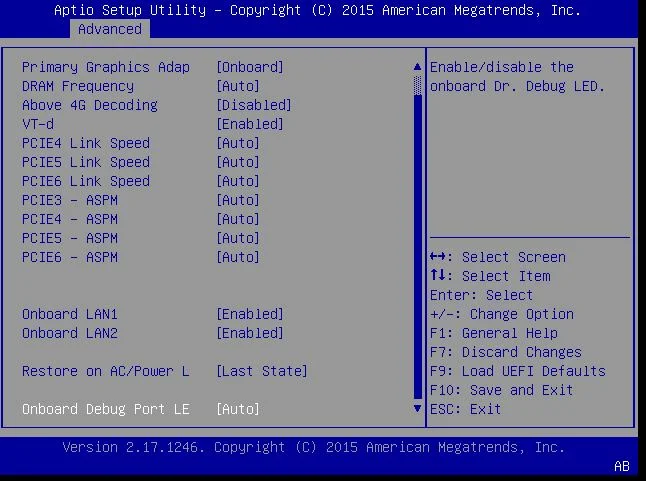Open PCIE3 - ASPM [Auto] option

[x=238, y=200]
